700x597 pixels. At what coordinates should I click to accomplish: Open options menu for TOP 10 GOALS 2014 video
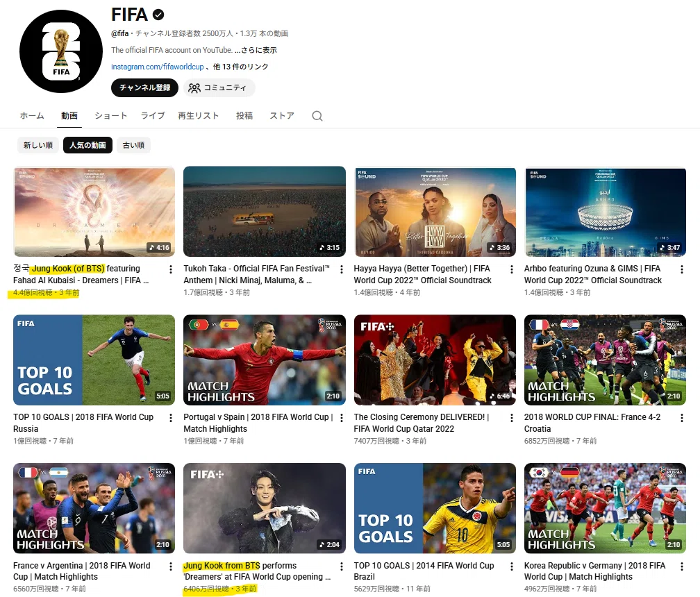[x=511, y=566]
